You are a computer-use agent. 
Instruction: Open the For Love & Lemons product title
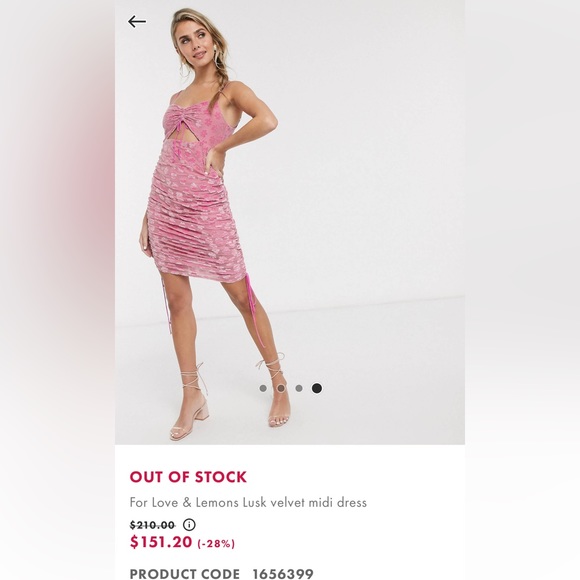click(248, 502)
